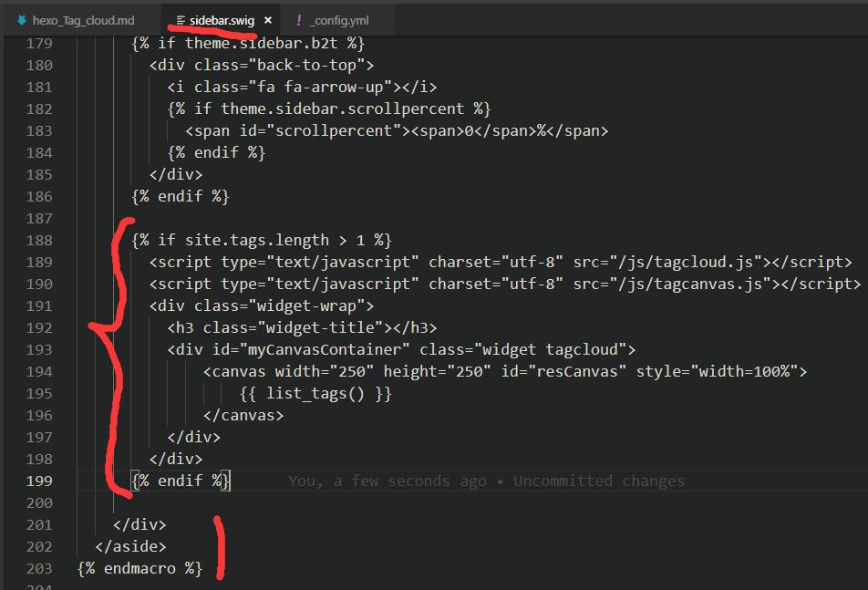The image size is (868, 590).
Task: Place cursor on tagcloud.js script line
Action: 501,262
